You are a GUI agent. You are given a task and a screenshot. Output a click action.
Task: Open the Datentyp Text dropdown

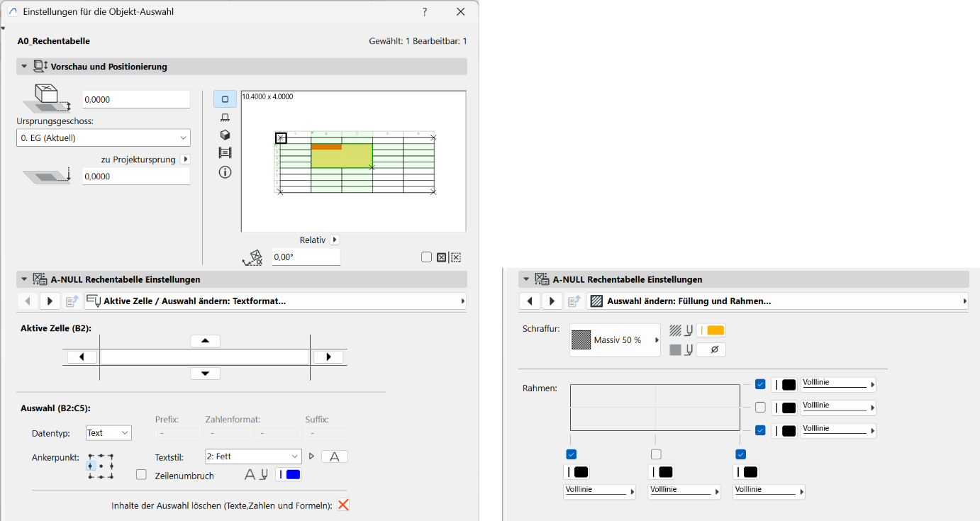coord(108,432)
